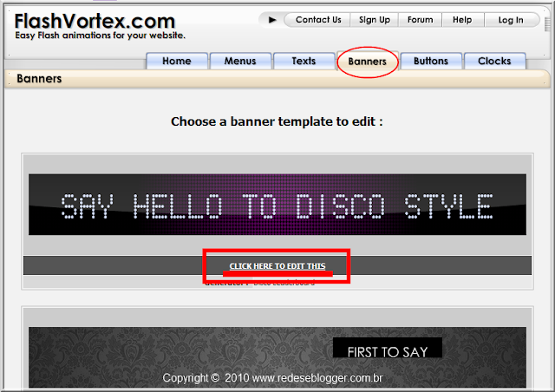Select the Banners tab
Screen dimensions: 555x392
368,62
